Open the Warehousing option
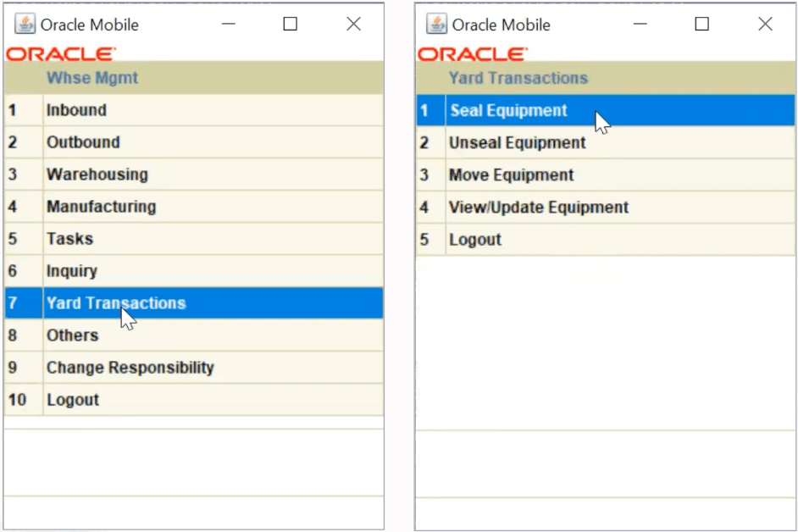798x532 pixels. click(194, 175)
